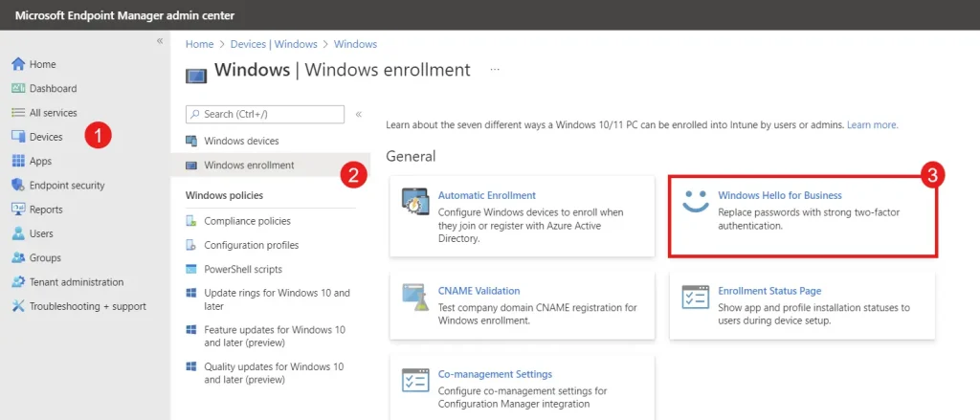Open Configuration profiles menu item
The height and width of the screenshot is (420, 980).
click(252, 245)
